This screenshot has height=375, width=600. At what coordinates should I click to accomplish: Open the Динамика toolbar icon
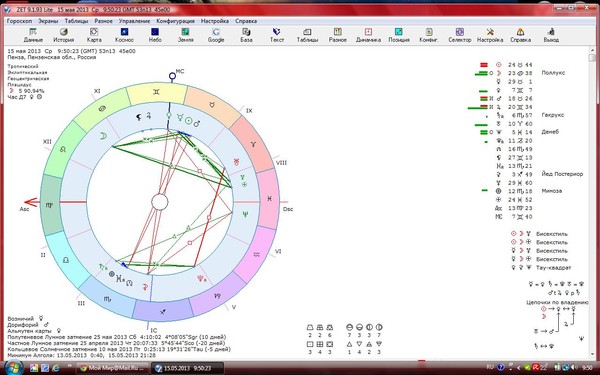368,35
